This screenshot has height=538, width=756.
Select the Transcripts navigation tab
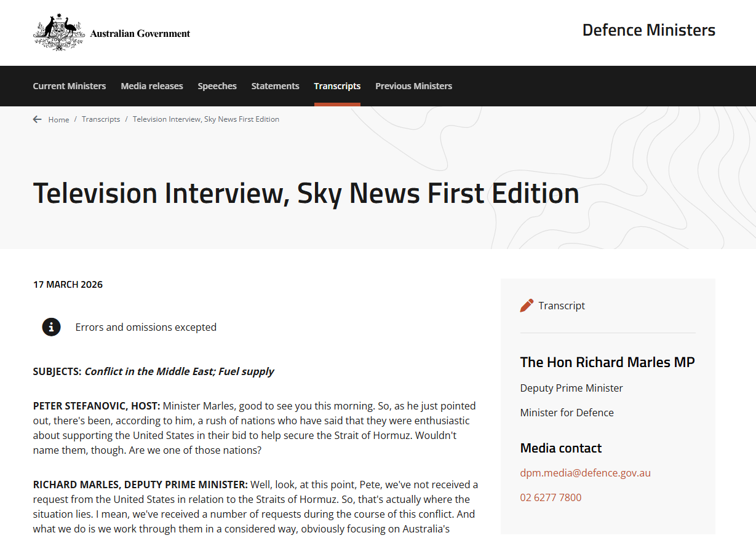[337, 86]
